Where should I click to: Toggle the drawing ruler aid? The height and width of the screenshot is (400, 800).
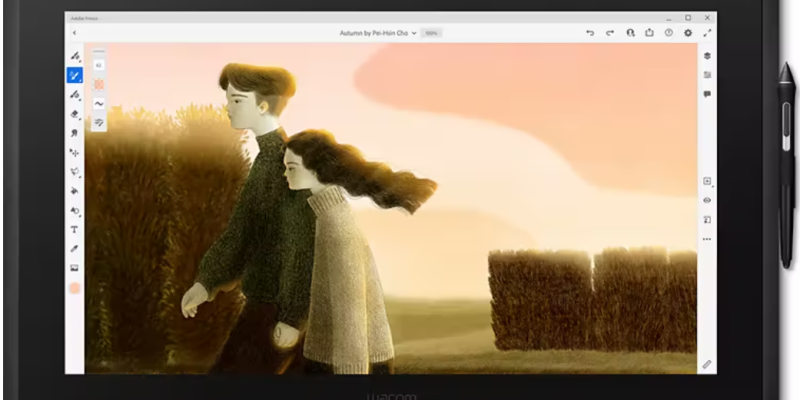(707, 364)
